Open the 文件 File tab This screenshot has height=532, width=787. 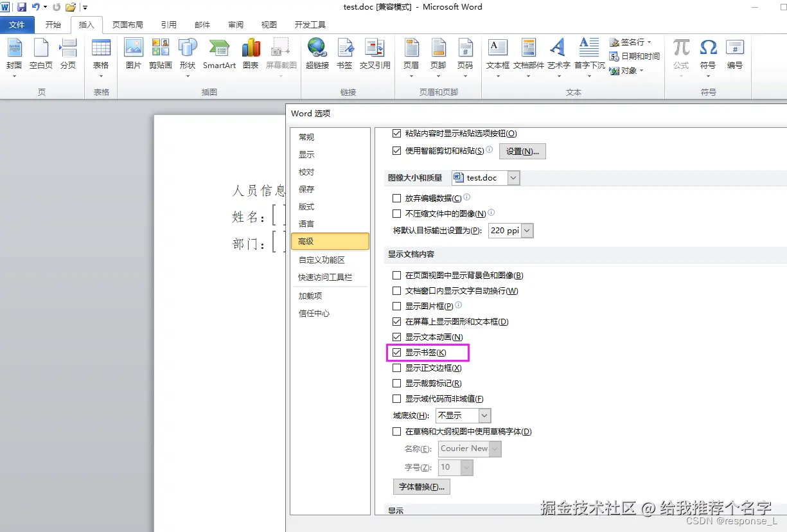[17, 25]
